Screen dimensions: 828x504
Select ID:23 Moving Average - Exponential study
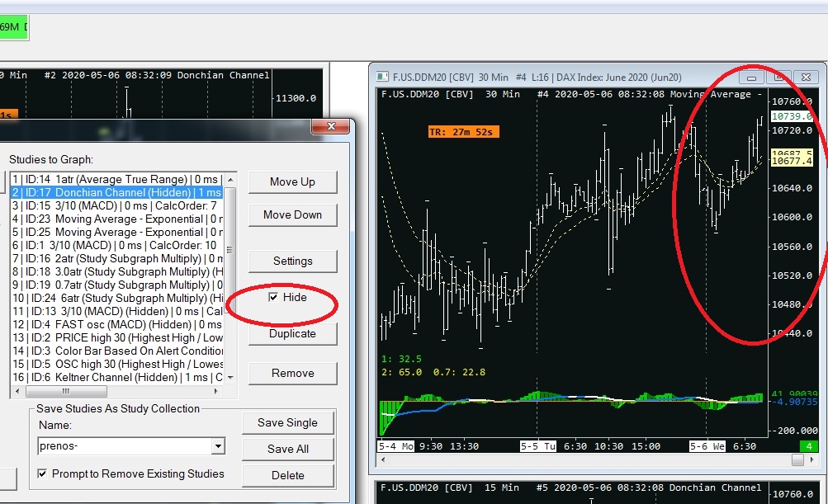[117, 219]
